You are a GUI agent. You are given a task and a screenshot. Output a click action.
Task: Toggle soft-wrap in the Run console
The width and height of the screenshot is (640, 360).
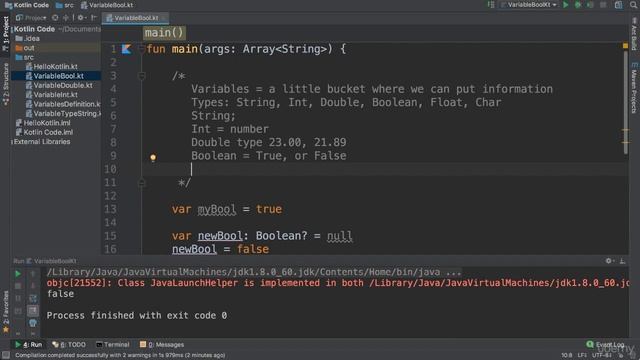33,299
